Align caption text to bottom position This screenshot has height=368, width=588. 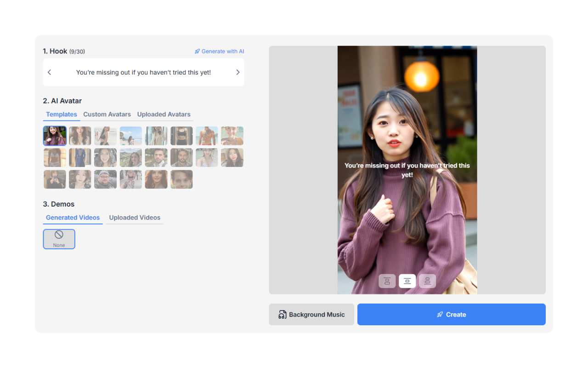point(427,281)
